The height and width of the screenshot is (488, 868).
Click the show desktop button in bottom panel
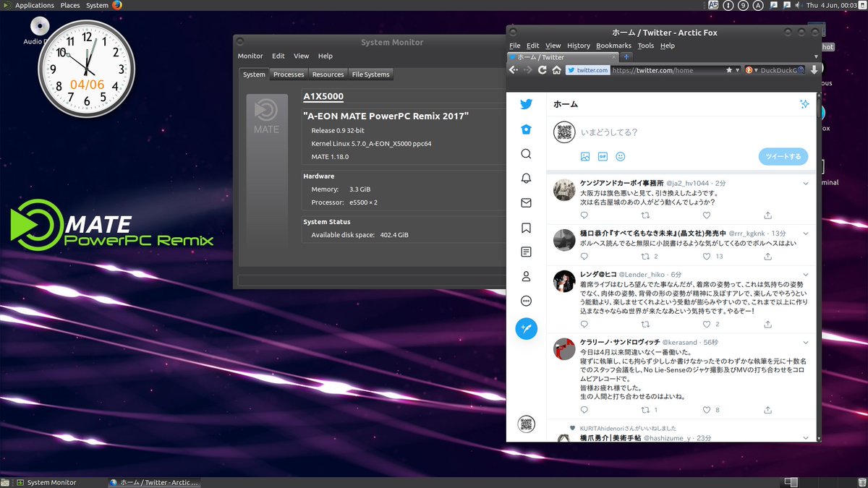coord(4,482)
